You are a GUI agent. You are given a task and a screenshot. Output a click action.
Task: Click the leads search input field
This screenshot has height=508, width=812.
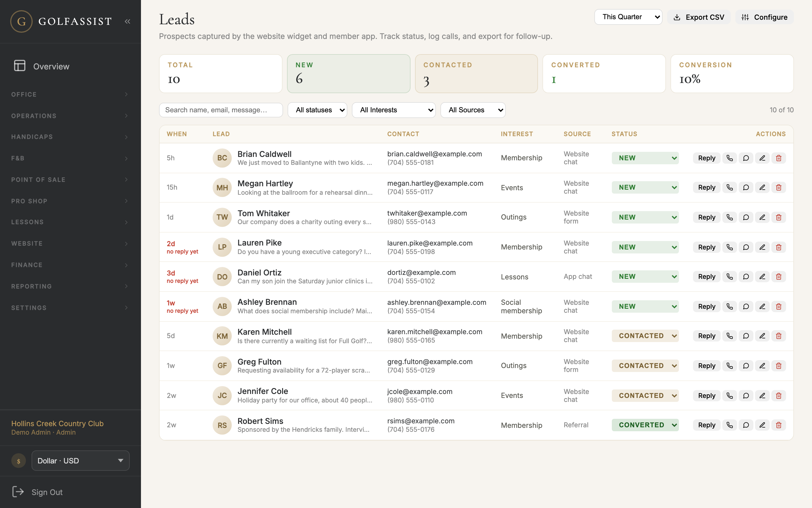(221, 110)
